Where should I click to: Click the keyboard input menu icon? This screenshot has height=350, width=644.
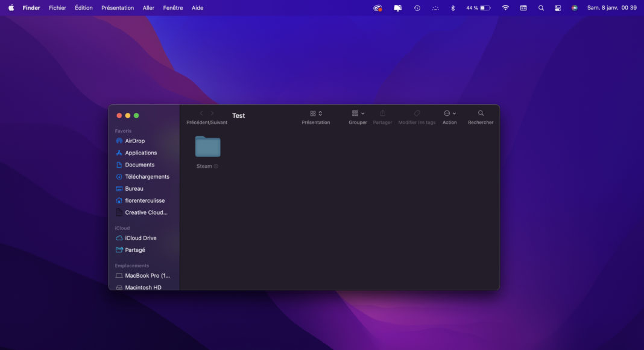[x=523, y=8]
